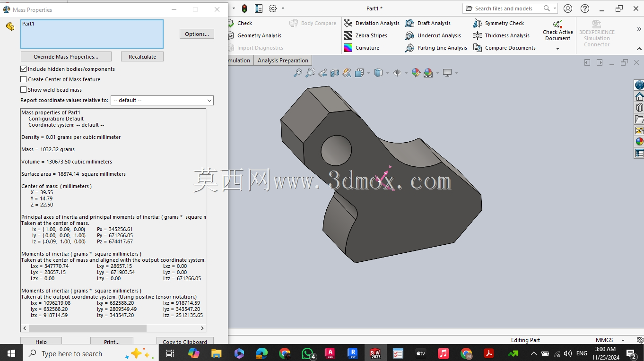The width and height of the screenshot is (644, 361).
Task: Open the Thickness Analysis tool
Action: pos(501,35)
